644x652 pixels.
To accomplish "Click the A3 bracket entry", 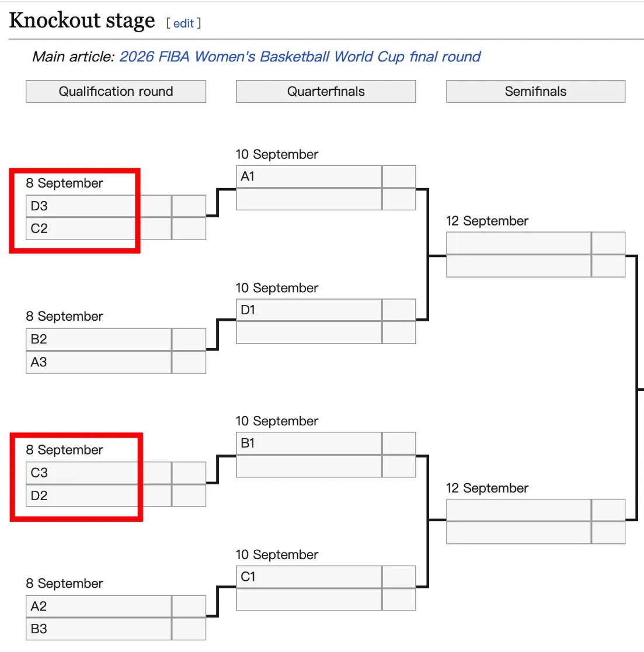I will [x=99, y=362].
